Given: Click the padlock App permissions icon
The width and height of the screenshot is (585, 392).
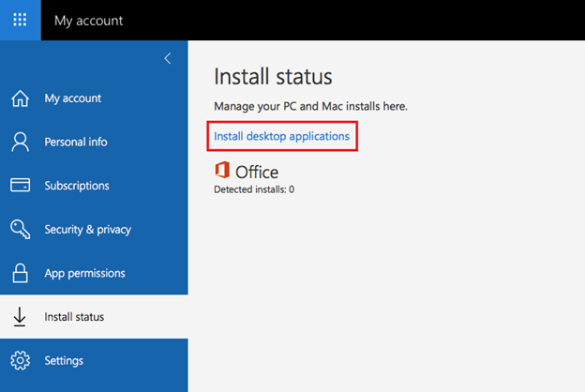Looking at the screenshot, I should [20, 273].
